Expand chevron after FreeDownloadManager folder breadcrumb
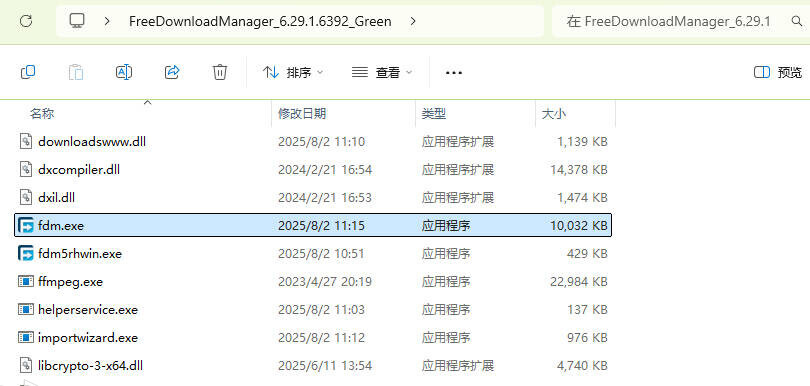This screenshot has height=386, width=810. coord(413,21)
